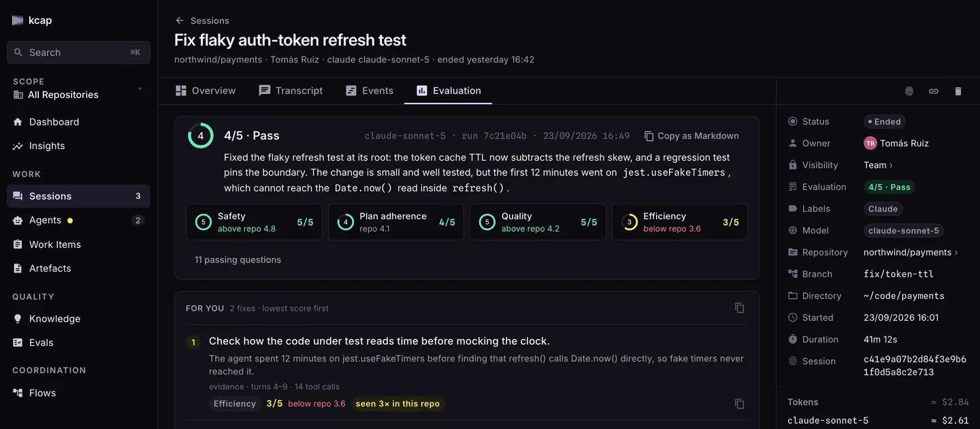Open Sessions in the sidebar Work section
Viewport: 980px width, 429px height.
click(78, 196)
